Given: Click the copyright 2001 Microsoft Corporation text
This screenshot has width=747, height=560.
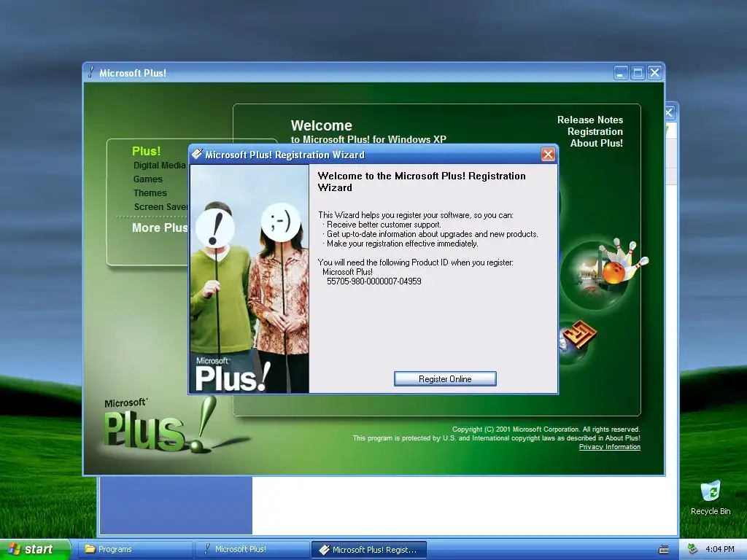Looking at the screenshot, I should point(546,429).
